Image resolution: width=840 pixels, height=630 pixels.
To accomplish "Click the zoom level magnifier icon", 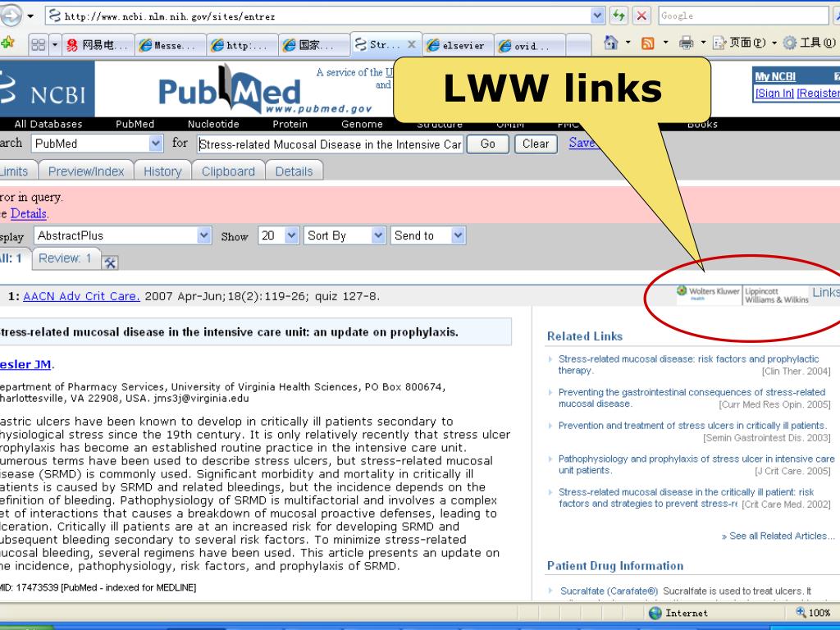I will [x=801, y=612].
